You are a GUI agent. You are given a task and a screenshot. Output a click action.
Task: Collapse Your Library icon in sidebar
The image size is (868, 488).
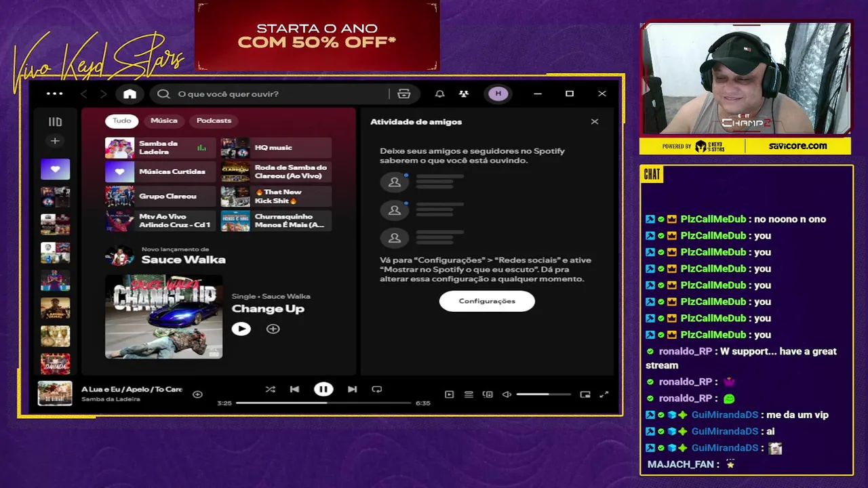(x=55, y=122)
